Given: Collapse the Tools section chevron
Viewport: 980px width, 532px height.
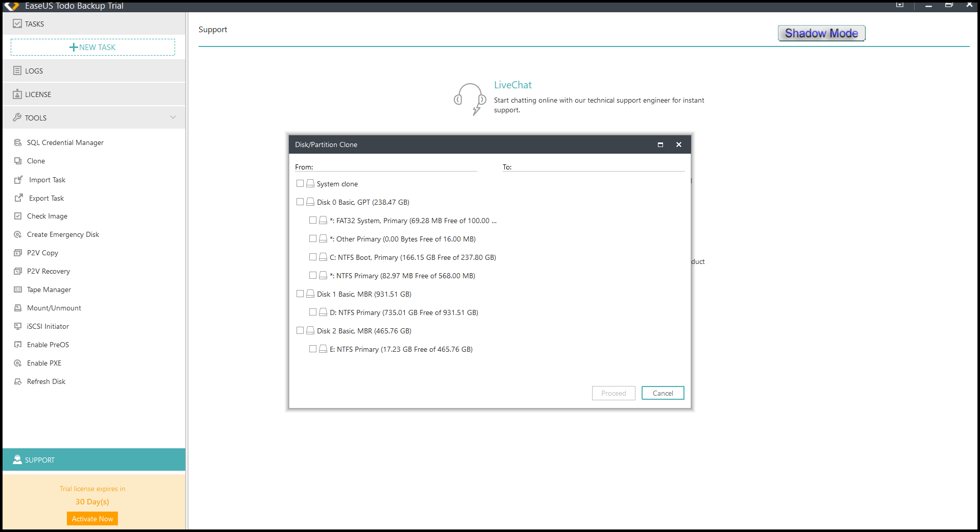Looking at the screenshot, I should (173, 117).
